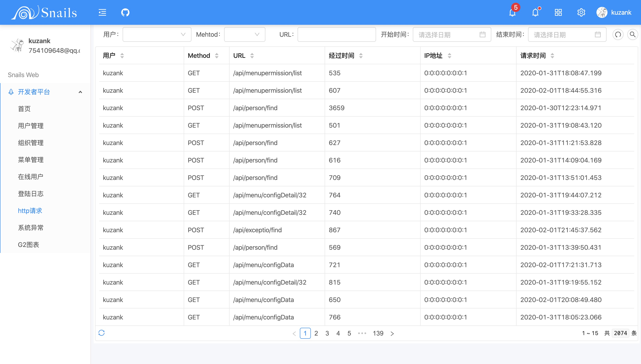The height and width of the screenshot is (364, 641).
Task: Open 登陆日志 in the sidebar menu
Action: point(31,194)
